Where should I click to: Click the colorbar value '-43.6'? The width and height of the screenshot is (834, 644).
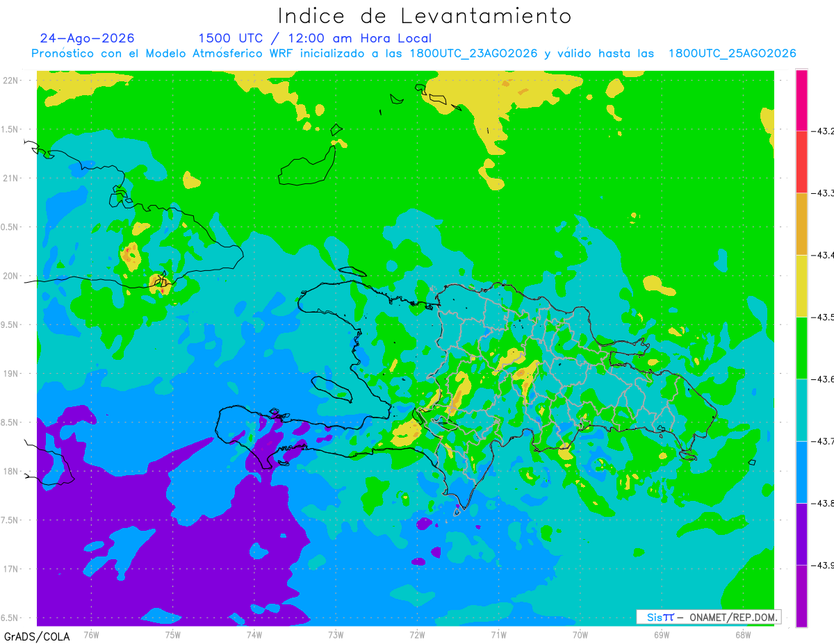coord(823,379)
